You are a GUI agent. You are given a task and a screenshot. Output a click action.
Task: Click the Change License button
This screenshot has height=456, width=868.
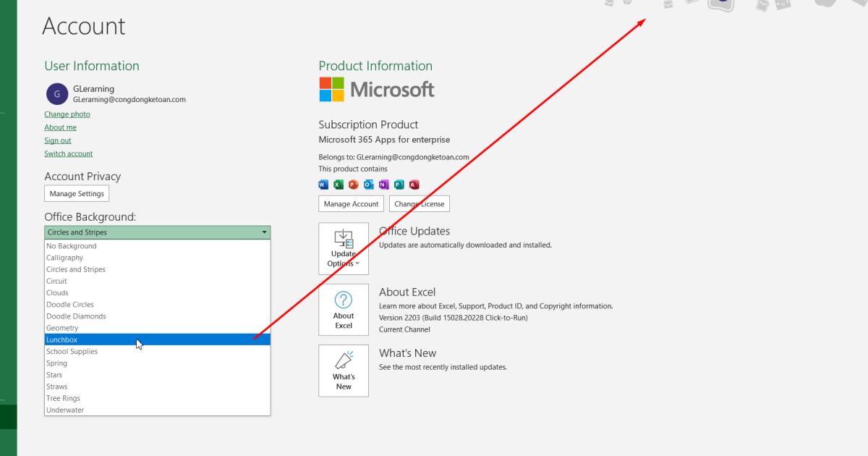(x=420, y=203)
